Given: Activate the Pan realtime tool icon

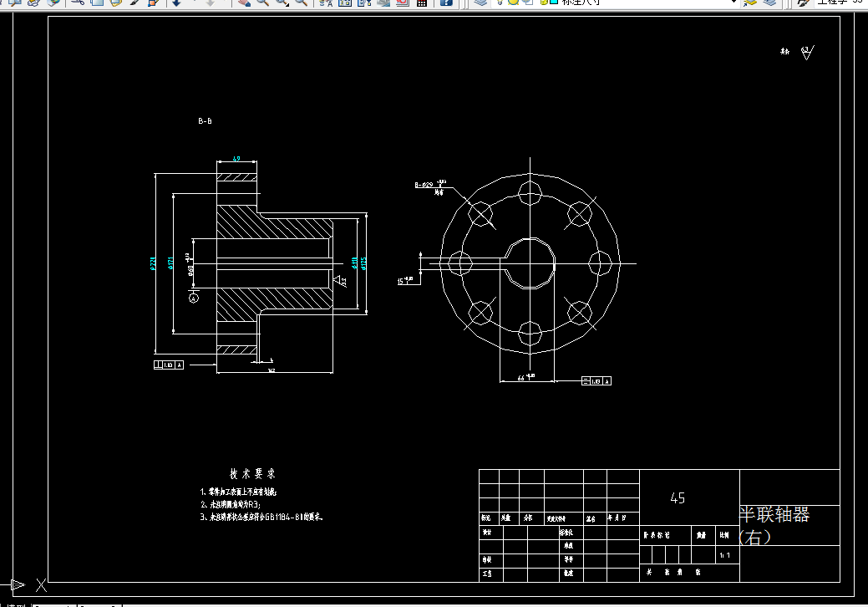Looking at the screenshot, I should pyautogui.click(x=244, y=3).
